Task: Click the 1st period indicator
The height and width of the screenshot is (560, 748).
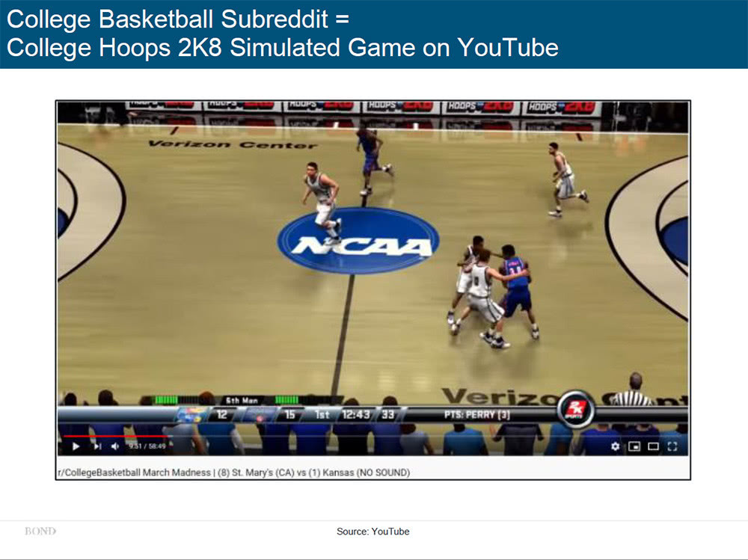Action: (322, 414)
